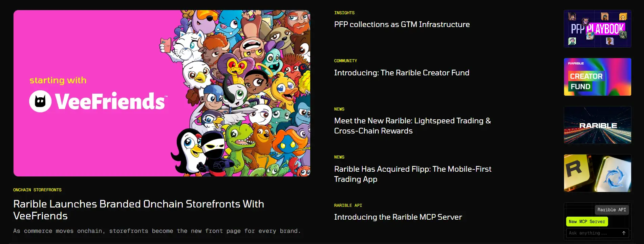The image size is (644, 244).
Task: Open the Rarible lightspeed thumbnail image
Action: click(x=597, y=125)
